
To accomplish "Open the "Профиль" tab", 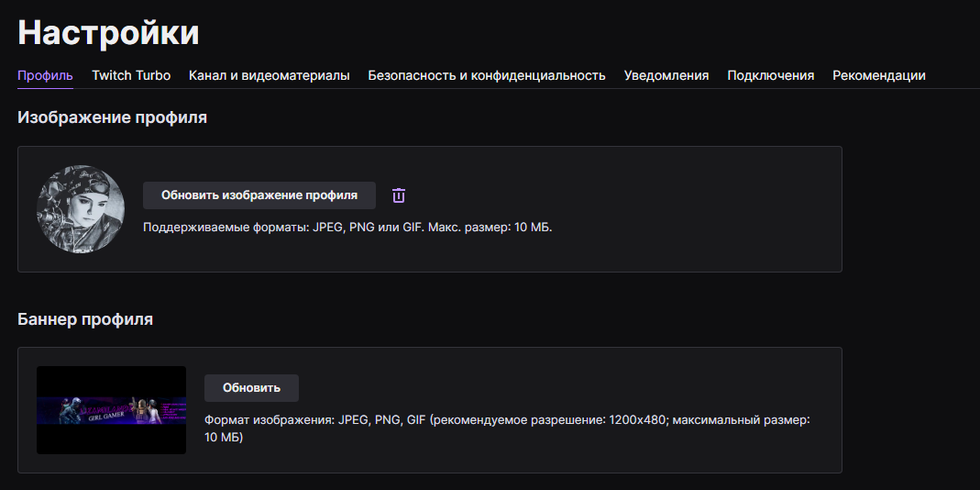I will 45,75.
